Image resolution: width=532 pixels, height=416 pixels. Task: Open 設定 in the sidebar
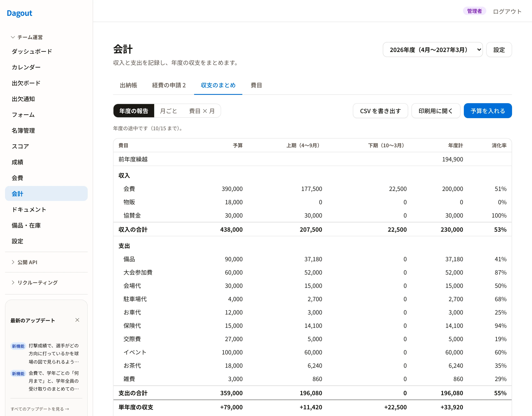click(46, 241)
